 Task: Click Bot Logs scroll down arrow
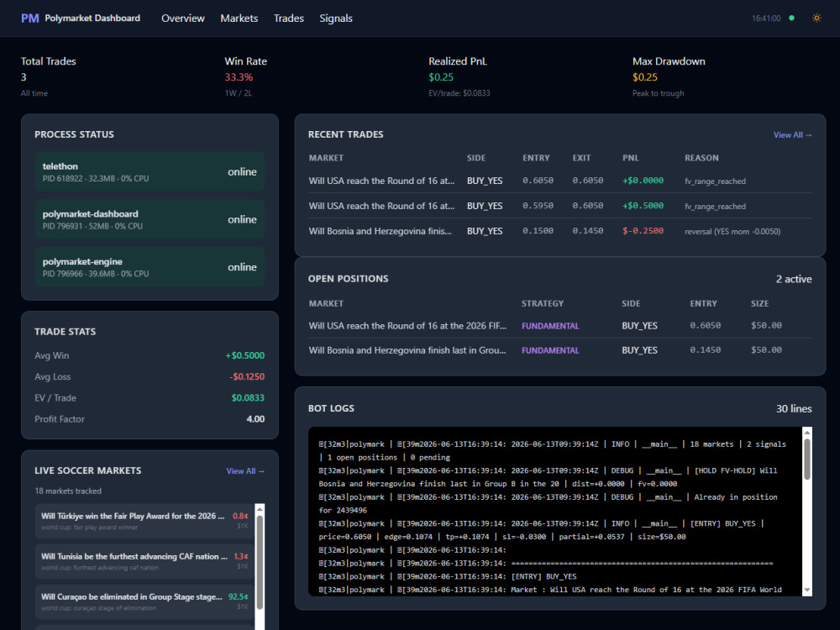click(x=806, y=591)
